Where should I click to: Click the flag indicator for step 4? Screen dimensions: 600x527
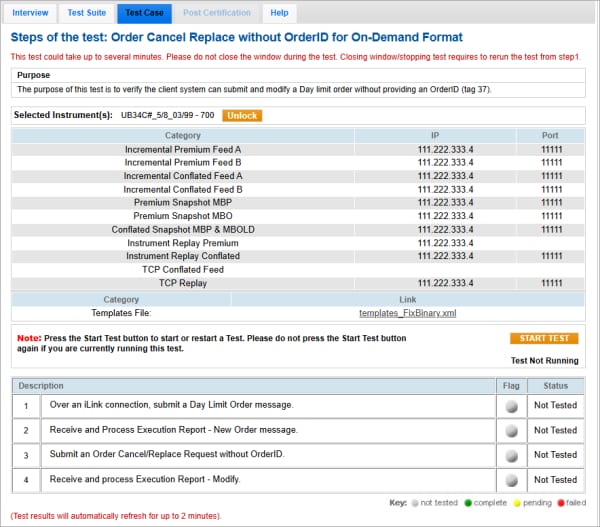point(511,481)
